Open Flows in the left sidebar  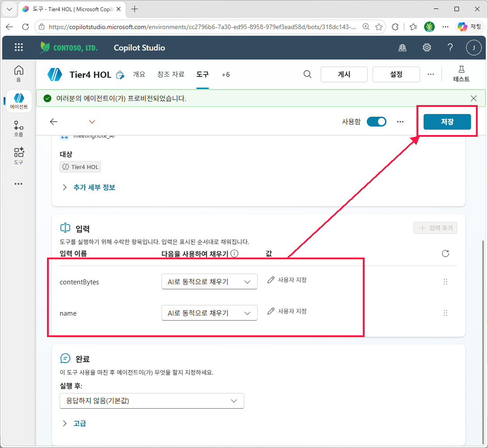[19, 129]
